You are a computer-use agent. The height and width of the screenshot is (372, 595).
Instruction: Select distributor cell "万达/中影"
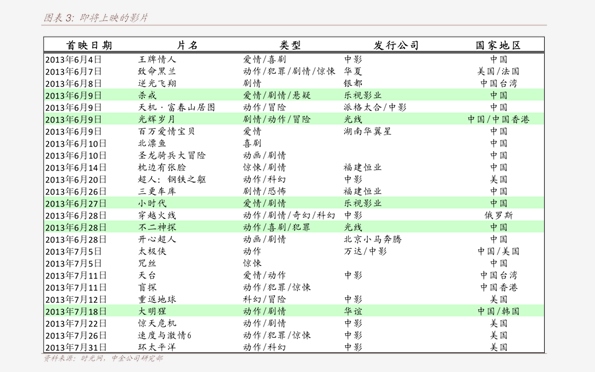365,251
